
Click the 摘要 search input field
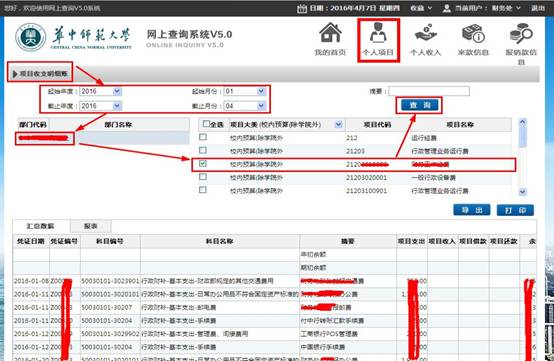(x=429, y=91)
